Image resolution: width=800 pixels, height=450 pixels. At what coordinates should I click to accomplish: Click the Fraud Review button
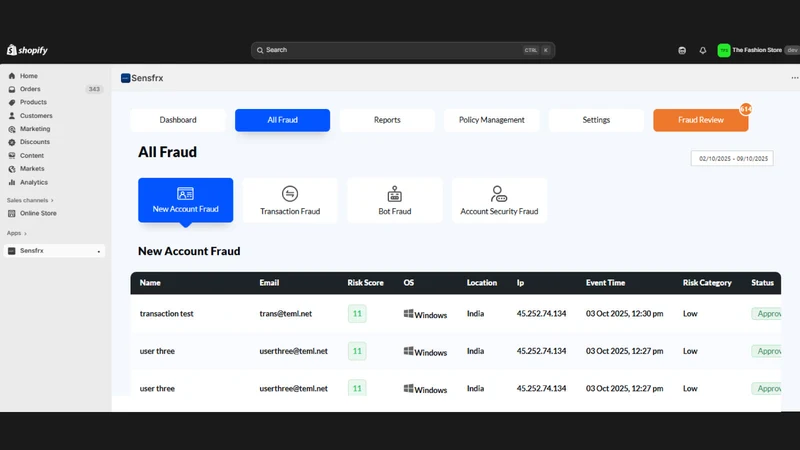coord(701,120)
